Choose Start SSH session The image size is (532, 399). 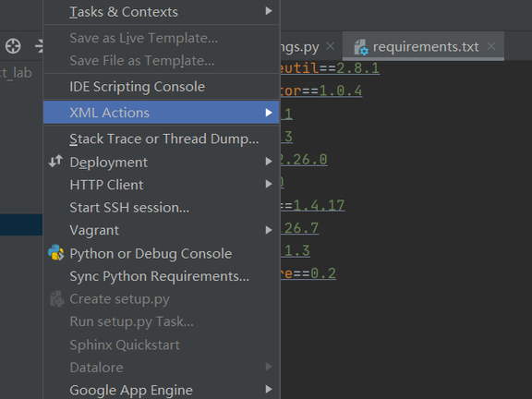tap(161, 208)
